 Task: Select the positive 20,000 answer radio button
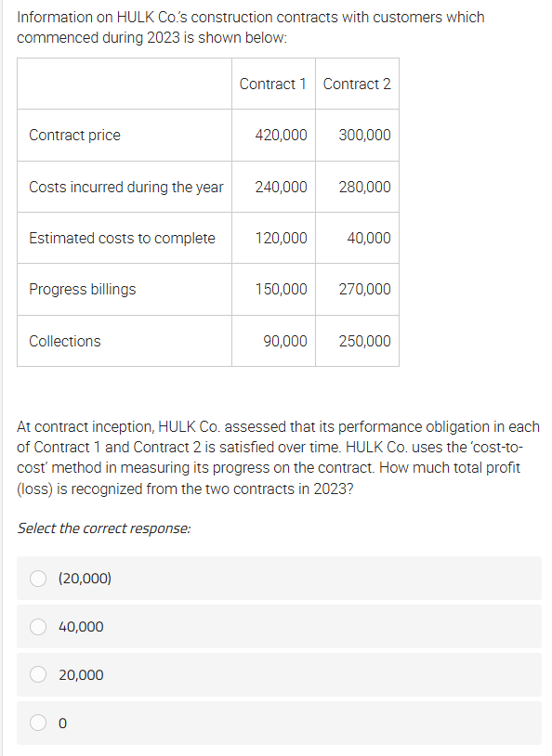(x=38, y=674)
